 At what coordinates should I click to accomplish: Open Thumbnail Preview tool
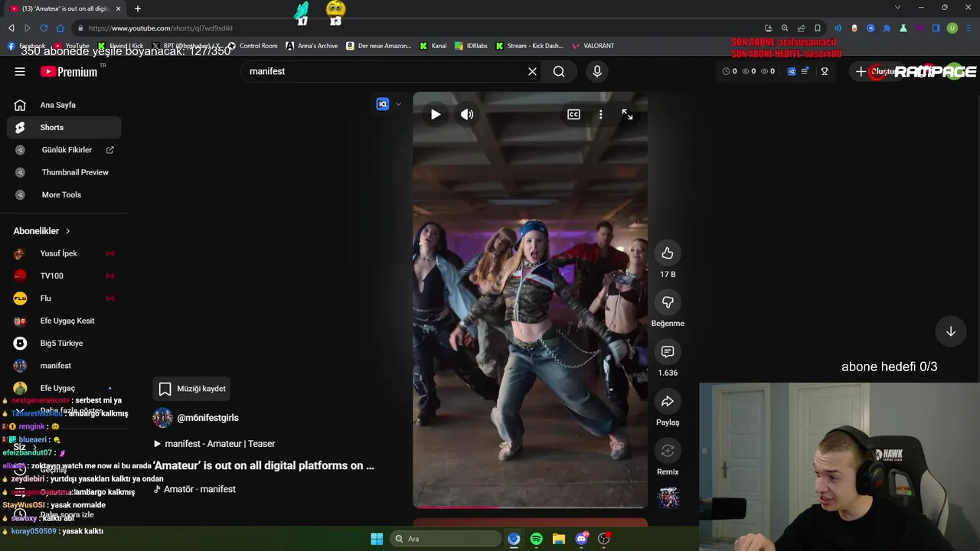tap(64, 172)
